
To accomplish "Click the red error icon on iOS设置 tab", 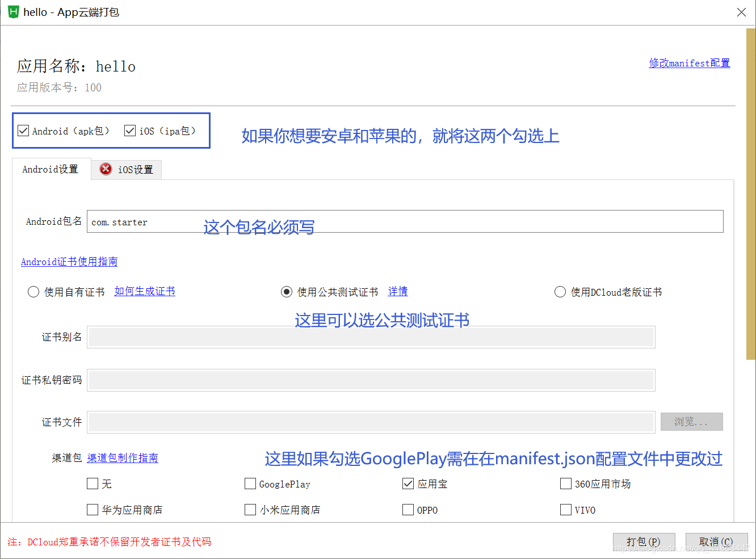I will [x=106, y=169].
